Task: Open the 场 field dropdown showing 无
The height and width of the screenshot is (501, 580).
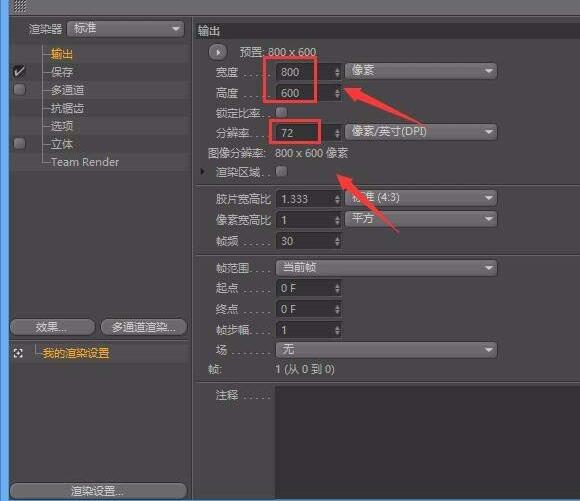Action: pyautogui.click(x=387, y=350)
